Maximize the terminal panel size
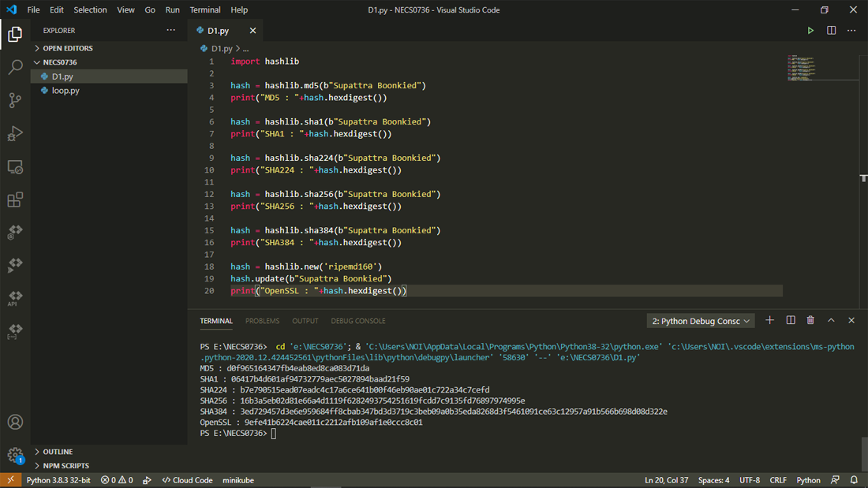This screenshot has width=868, height=488. [x=831, y=321]
